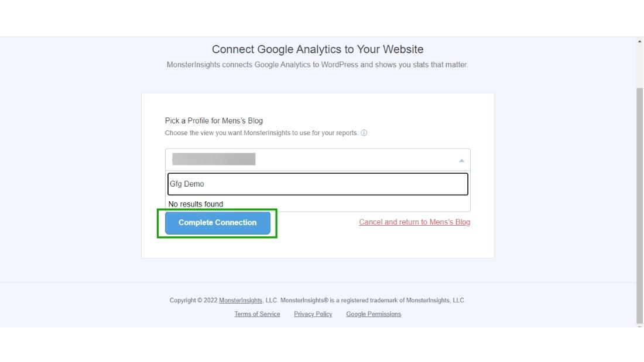Viewport: 644px width, 362px height.
Task: Click the "No results found" message
Action: pyautogui.click(x=196, y=204)
